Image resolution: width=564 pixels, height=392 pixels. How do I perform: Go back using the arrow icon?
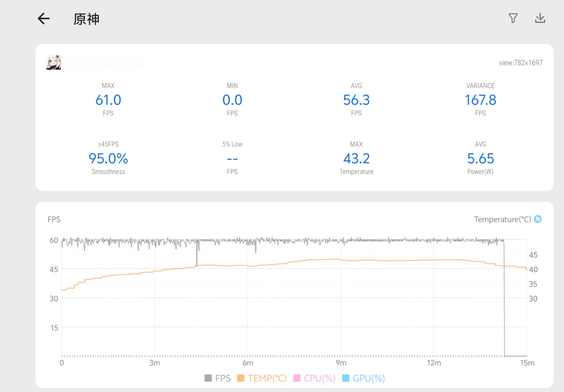(x=43, y=18)
